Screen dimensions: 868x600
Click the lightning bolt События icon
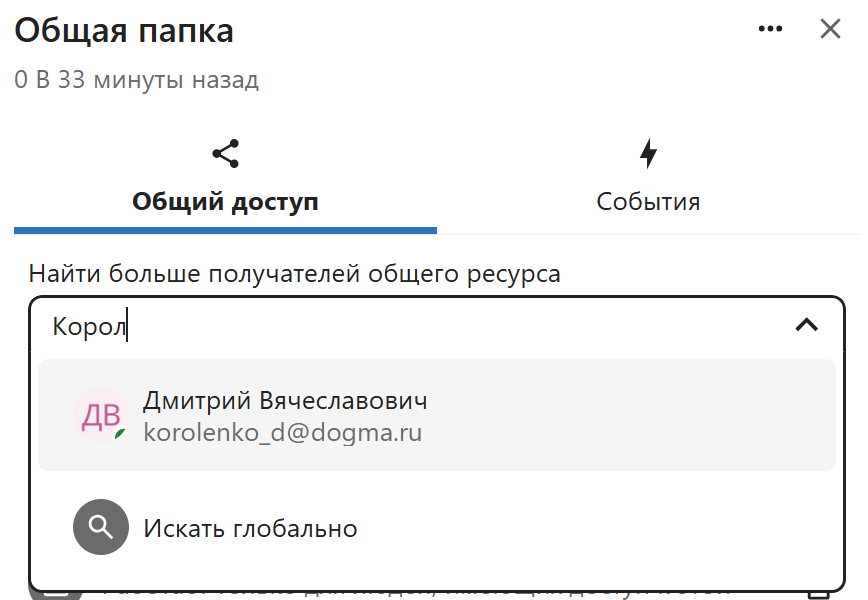(x=648, y=154)
